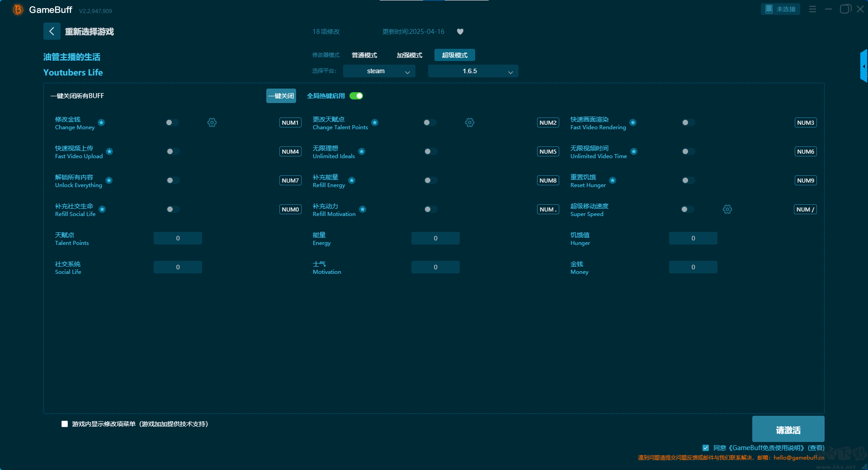Click '18项修改' modification count text

326,32
